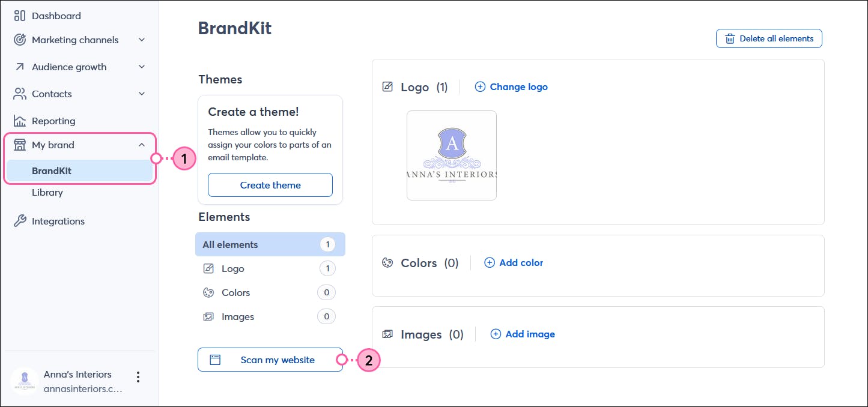
Task: Click the Marketing channels target icon
Action: (20, 40)
